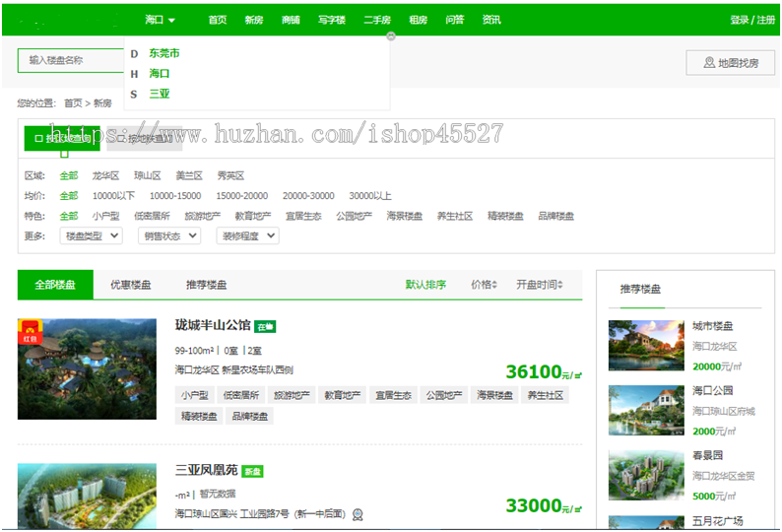The image size is (782, 532).
Task: Open 五月花广场 in recommended sidebar
Action: (x=718, y=521)
